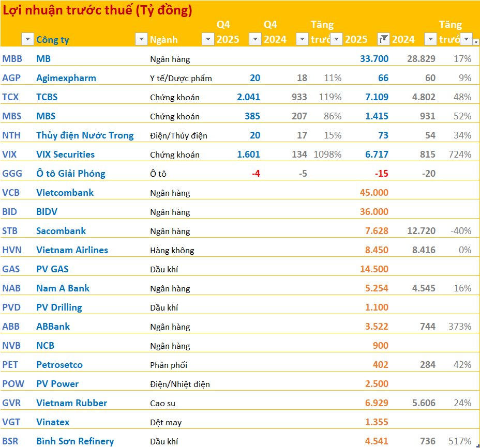Select the title cell Lợi nhuận trước thuế

98,11
